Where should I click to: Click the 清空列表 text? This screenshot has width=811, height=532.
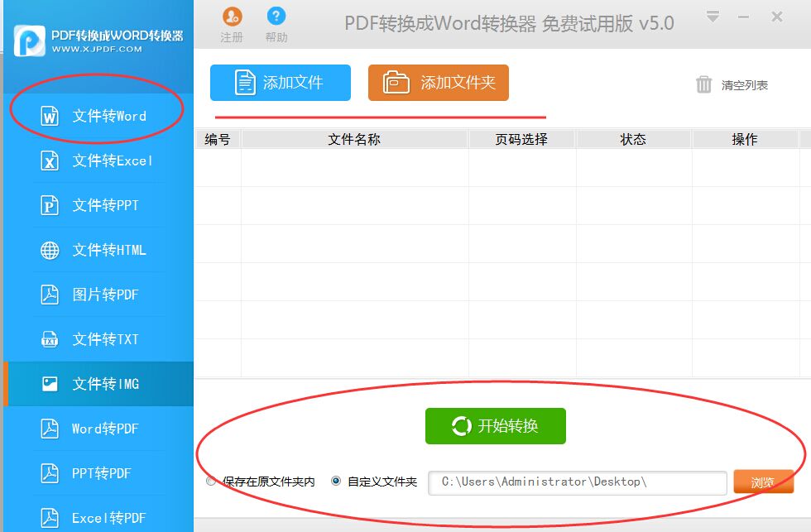coord(744,85)
